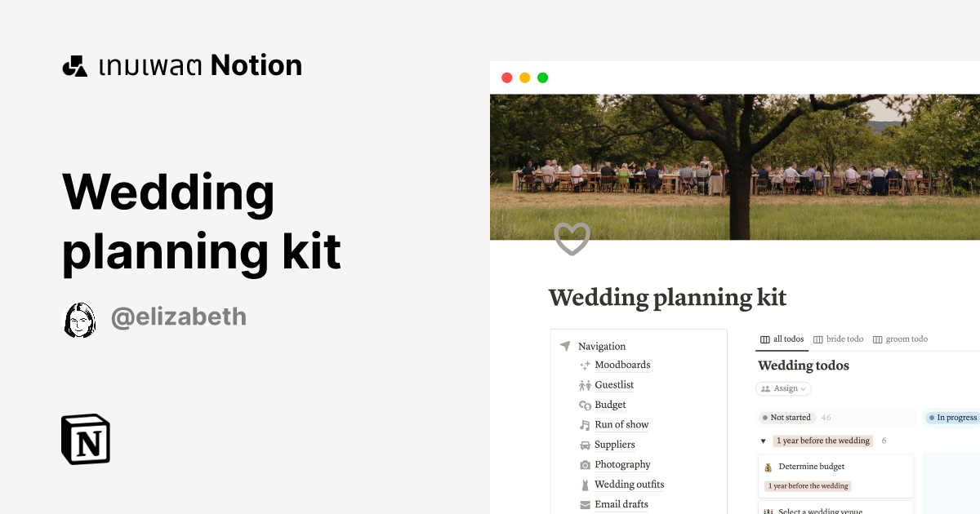Viewport: 980px width, 514px height.
Task: Select the envelope icon for Email drafts
Action: click(585, 503)
